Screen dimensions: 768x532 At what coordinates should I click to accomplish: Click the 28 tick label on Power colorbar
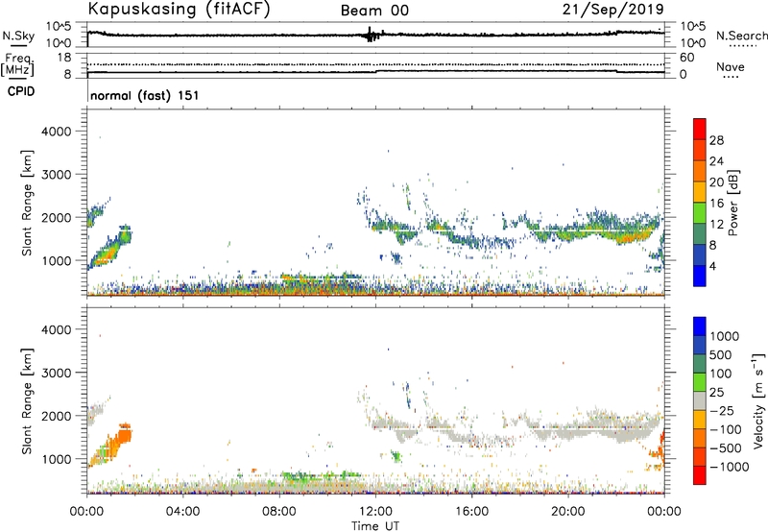[x=716, y=140]
